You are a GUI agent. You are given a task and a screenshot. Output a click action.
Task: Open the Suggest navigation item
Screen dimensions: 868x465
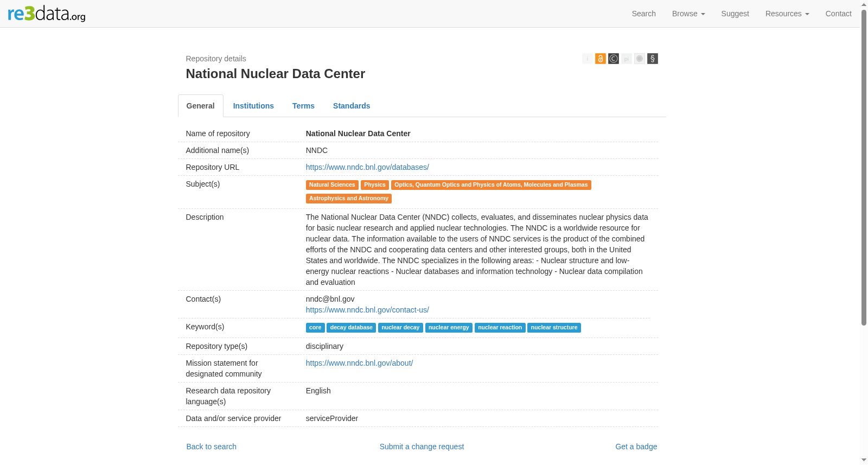[x=735, y=14]
